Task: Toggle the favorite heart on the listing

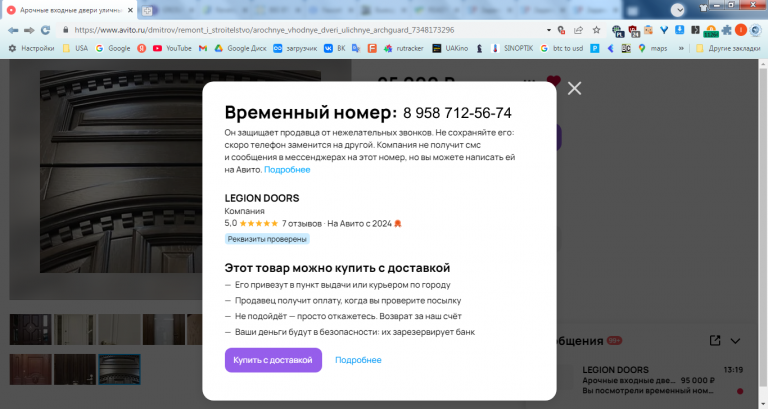Action: point(553,80)
